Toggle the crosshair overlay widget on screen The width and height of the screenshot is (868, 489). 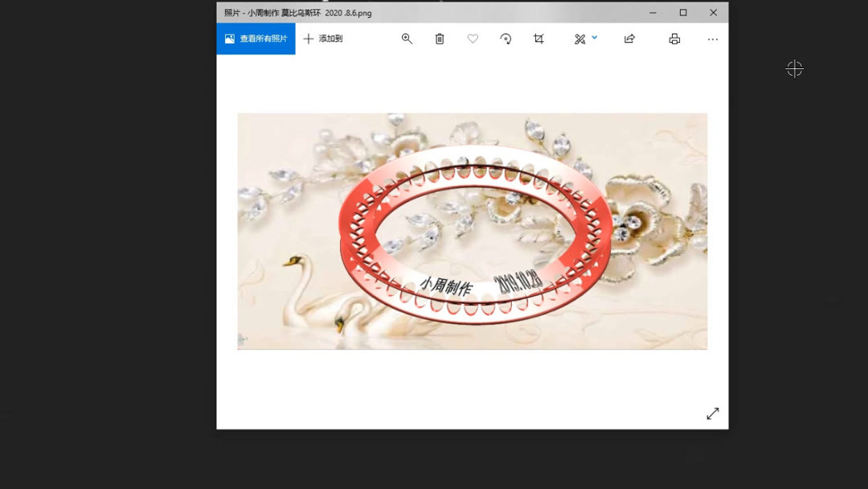[x=794, y=69]
